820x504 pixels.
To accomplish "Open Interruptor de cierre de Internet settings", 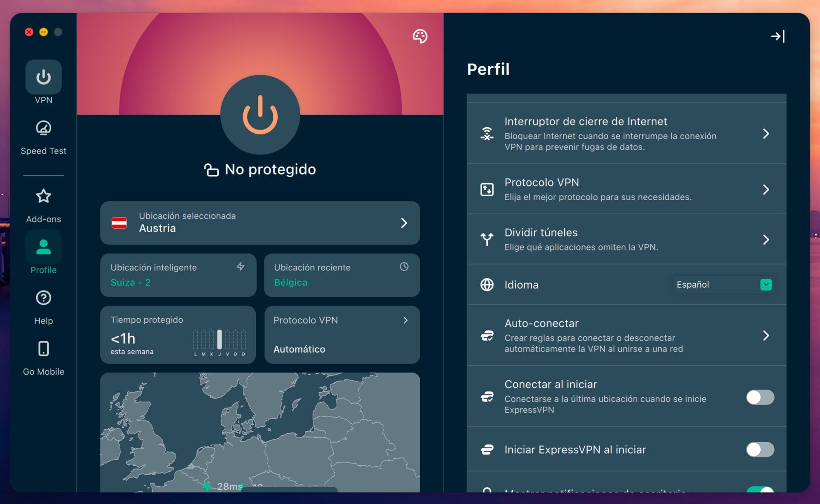I will point(626,134).
